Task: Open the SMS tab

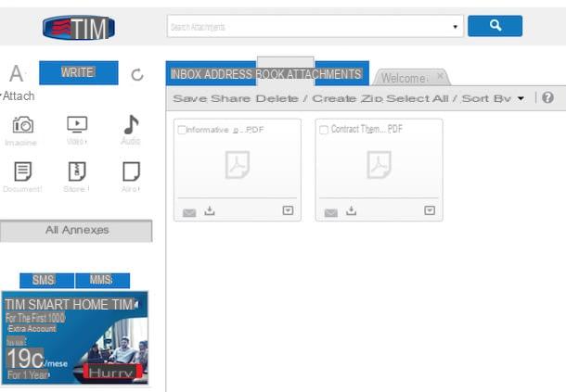Action: coord(47,280)
